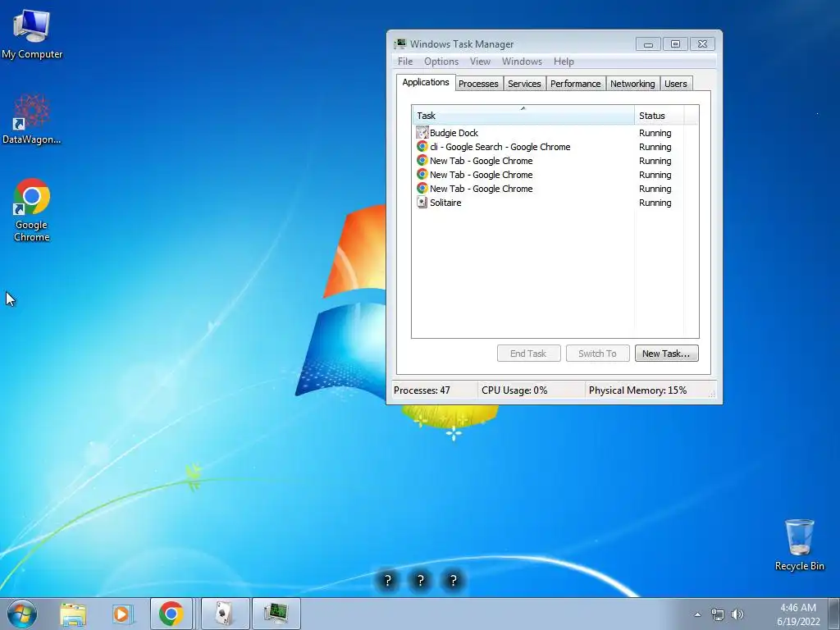840x630 pixels.
Task: Open the Help menu
Action: click(x=564, y=61)
